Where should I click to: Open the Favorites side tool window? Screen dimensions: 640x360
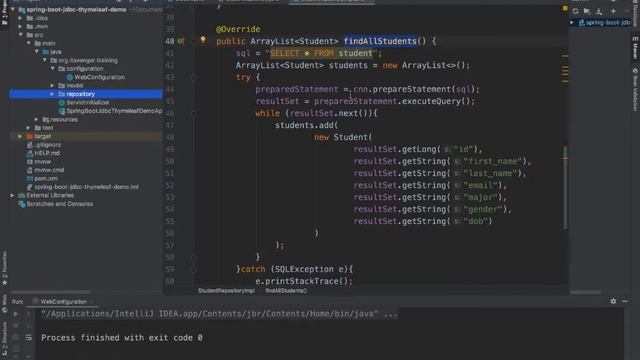point(4,268)
